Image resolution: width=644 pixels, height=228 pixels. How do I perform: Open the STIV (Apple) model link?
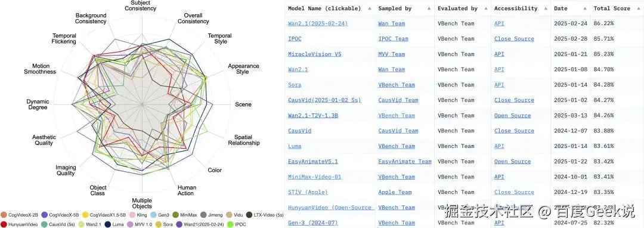[308, 192]
